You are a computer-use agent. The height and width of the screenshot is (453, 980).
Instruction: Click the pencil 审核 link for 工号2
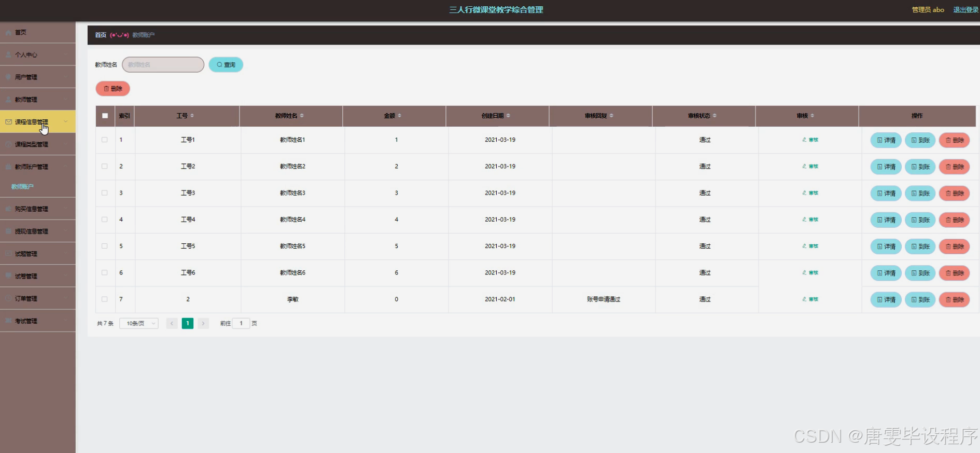click(810, 167)
